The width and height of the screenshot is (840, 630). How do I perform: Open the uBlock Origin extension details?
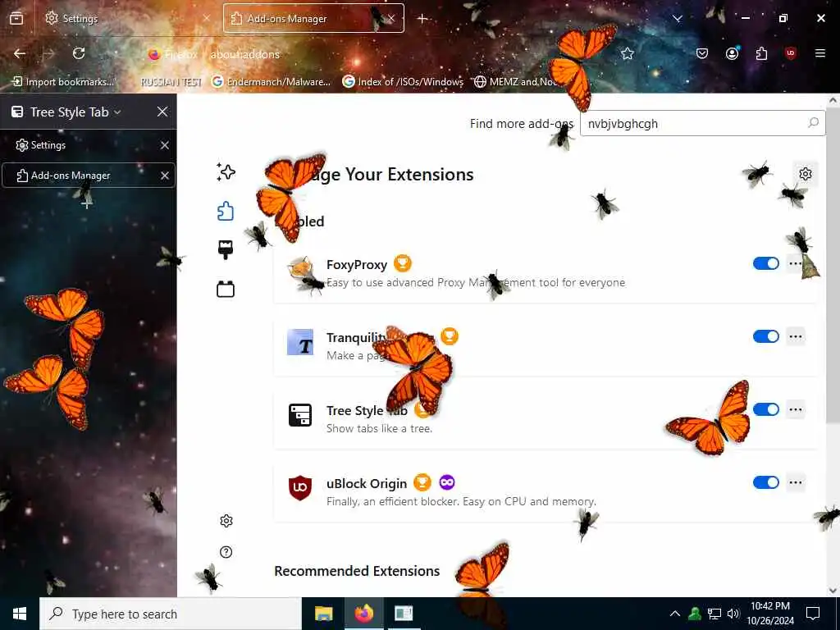(546, 492)
